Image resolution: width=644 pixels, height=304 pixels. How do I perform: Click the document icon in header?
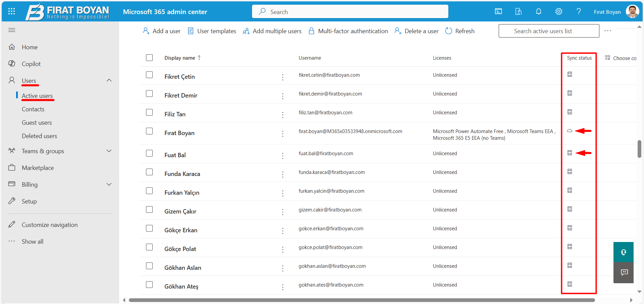(518, 12)
